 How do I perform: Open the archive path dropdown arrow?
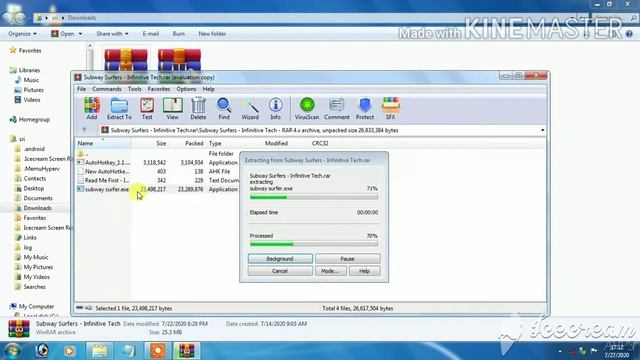tap(542, 130)
